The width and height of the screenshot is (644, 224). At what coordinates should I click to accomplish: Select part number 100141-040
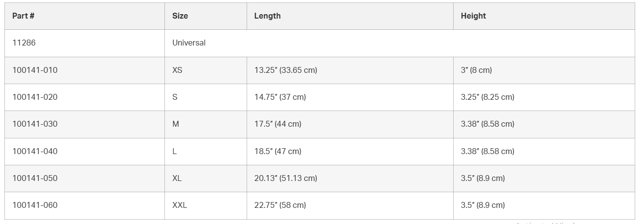(35, 151)
